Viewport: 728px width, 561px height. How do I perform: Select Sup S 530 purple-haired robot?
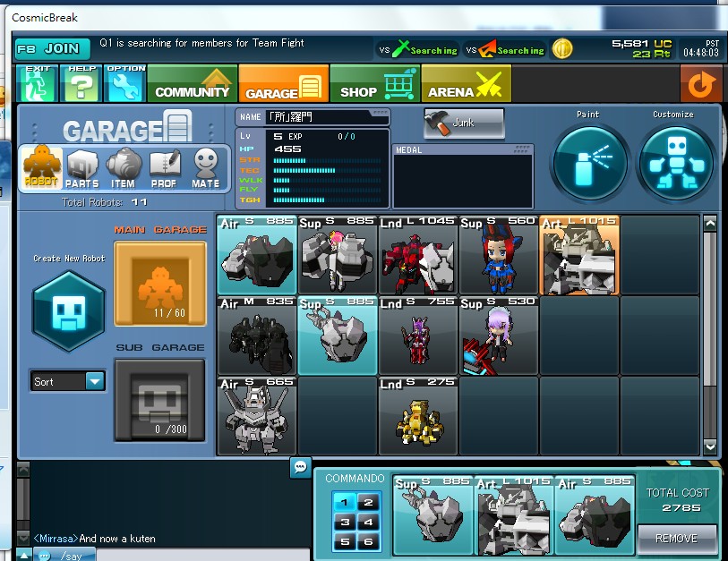(499, 336)
